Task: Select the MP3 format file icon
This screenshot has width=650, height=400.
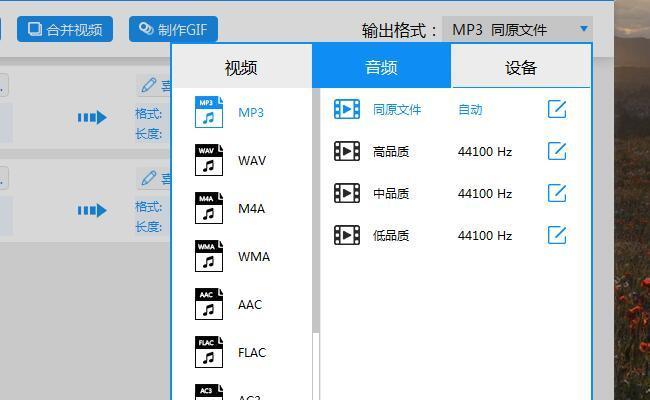Action: click(209, 112)
